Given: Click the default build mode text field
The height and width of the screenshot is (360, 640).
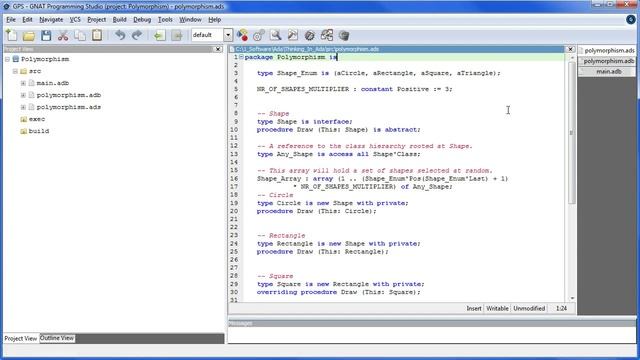Looking at the screenshot, I should click(x=207, y=35).
